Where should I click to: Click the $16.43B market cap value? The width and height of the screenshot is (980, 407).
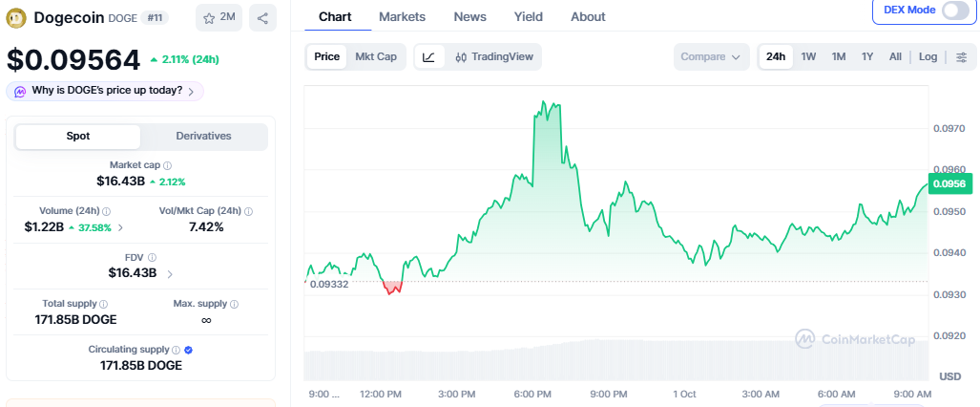[x=120, y=182]
